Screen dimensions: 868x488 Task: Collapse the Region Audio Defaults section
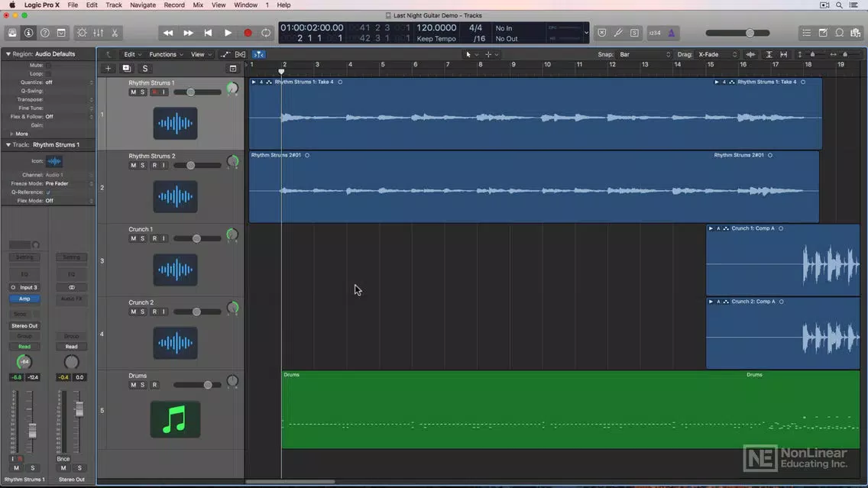pos(8,54)
